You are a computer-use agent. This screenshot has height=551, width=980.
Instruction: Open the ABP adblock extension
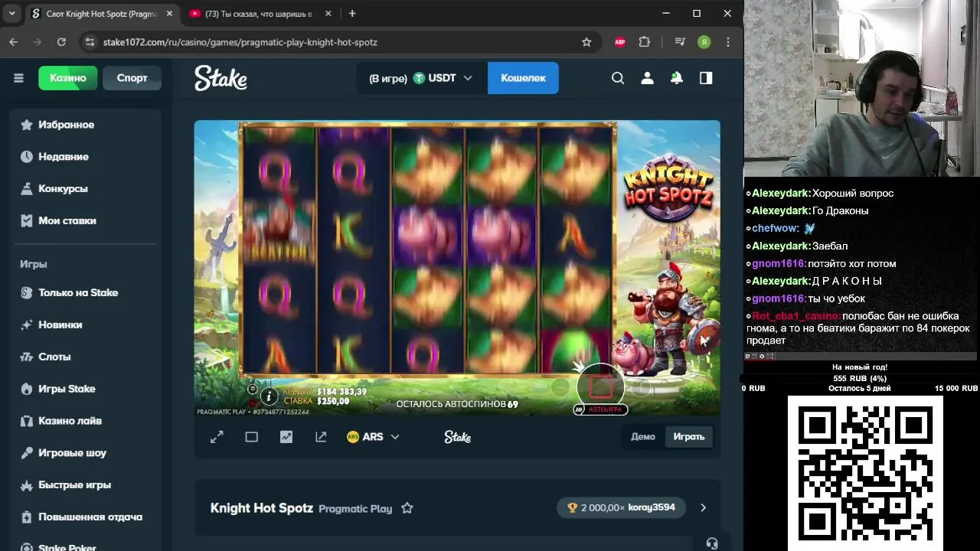point(620,42)
